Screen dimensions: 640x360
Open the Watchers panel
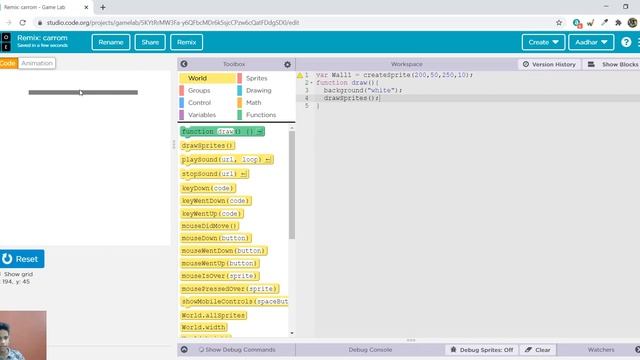click(601, 350)
